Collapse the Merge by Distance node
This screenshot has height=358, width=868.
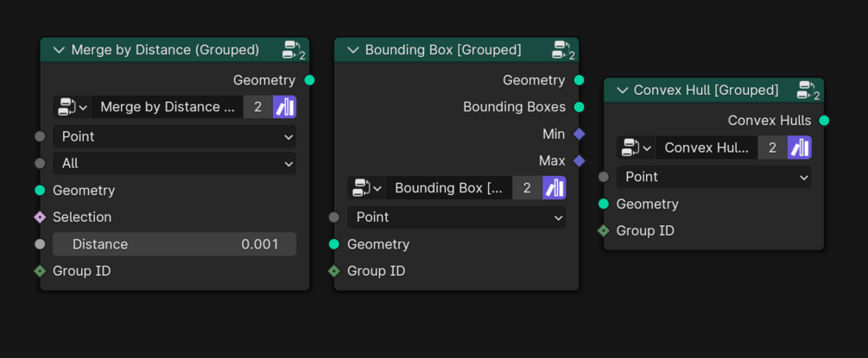coord(59,50)
